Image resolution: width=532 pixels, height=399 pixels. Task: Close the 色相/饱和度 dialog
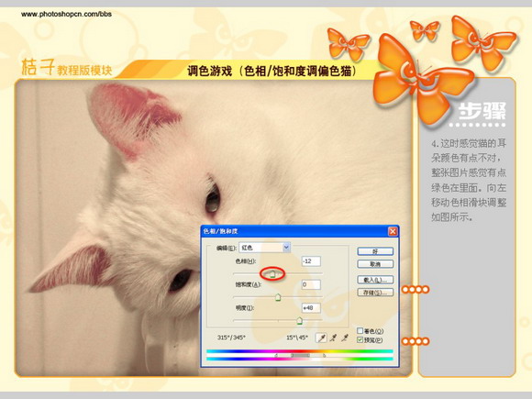point(393,231)
